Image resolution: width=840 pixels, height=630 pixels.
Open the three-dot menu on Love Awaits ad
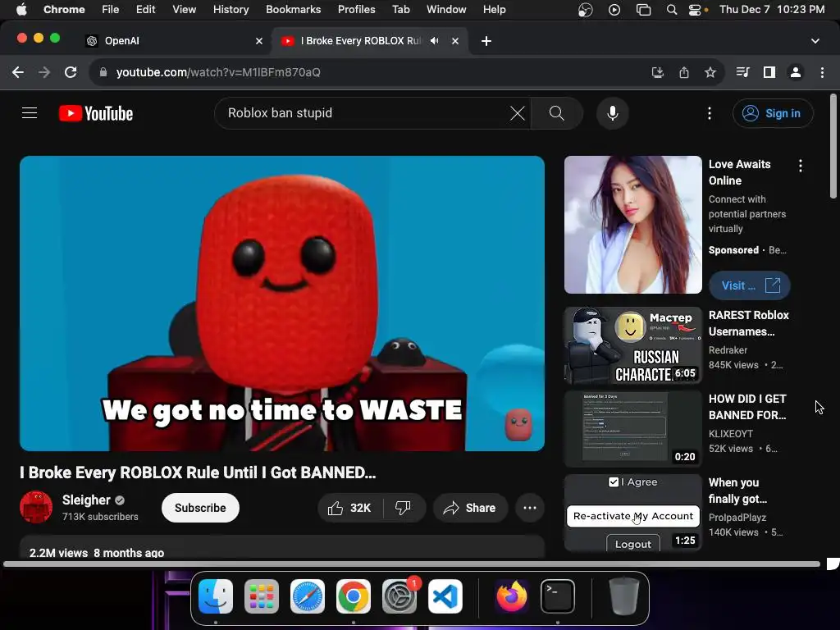pos(801,166)
